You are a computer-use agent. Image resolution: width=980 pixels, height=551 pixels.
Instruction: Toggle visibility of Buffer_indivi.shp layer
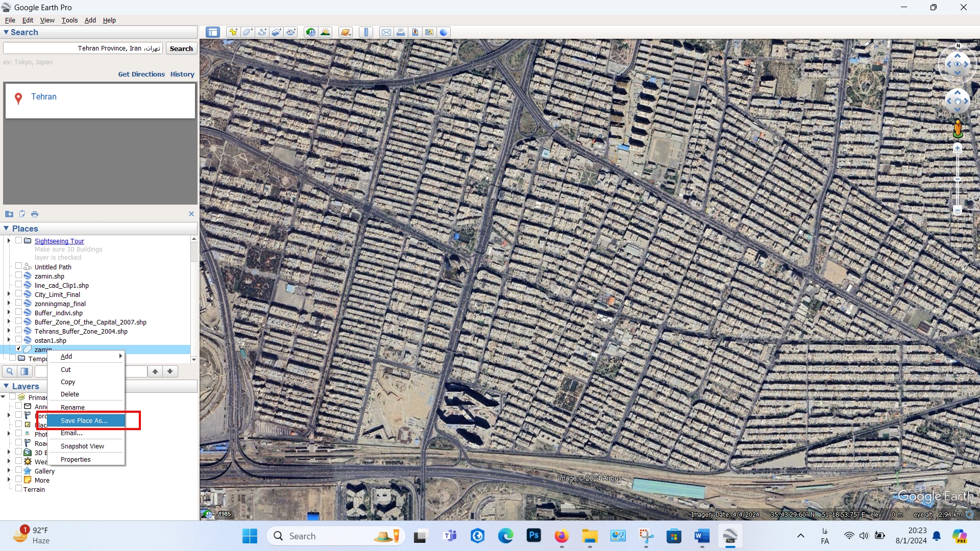[x=18, y=313]
